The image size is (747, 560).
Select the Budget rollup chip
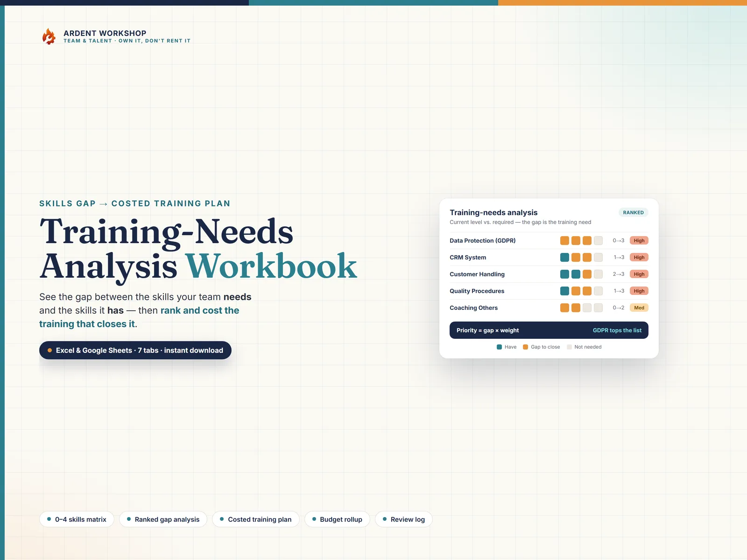(x=337, y=519)
